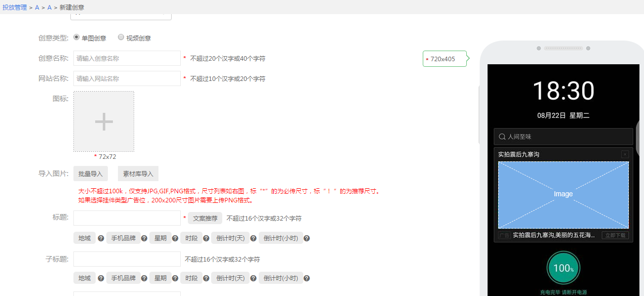The image size is (644, 296).
Task: Select the 单图创意 creative type
Action: click(76, 37)
